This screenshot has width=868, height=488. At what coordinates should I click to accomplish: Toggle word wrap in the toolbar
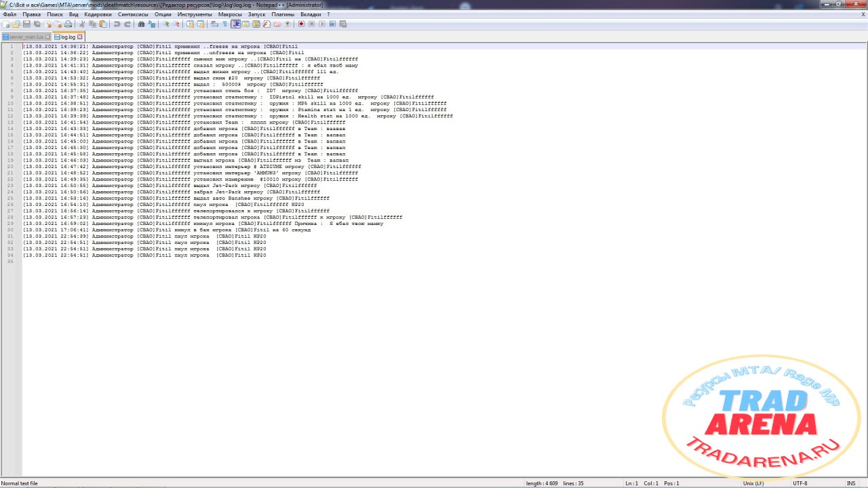pyautogui.click(x=214, y=24)
